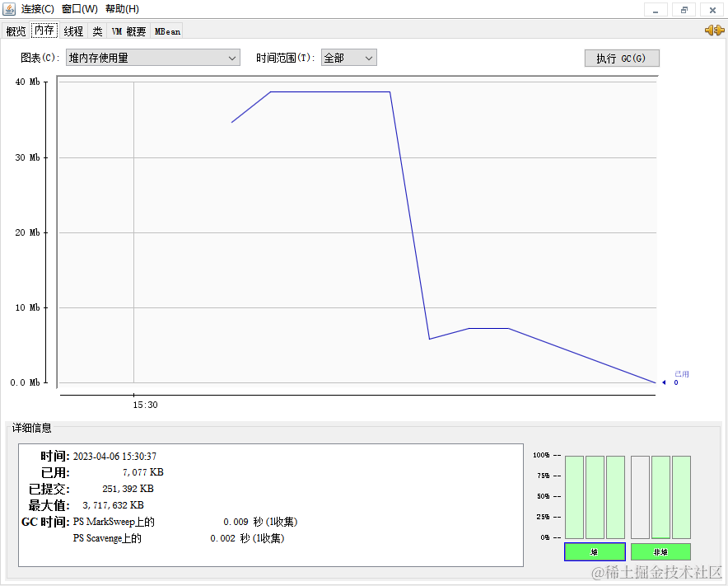728x586 pixels.
Task: Click the PS MarkSweep GC time entry
Action: click(x=185, y=522)
